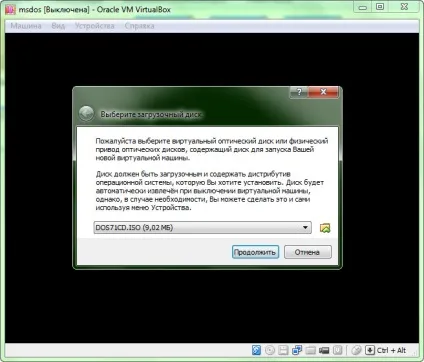Click the Ctrl + Alt host key label

click(x=391, y=350)
